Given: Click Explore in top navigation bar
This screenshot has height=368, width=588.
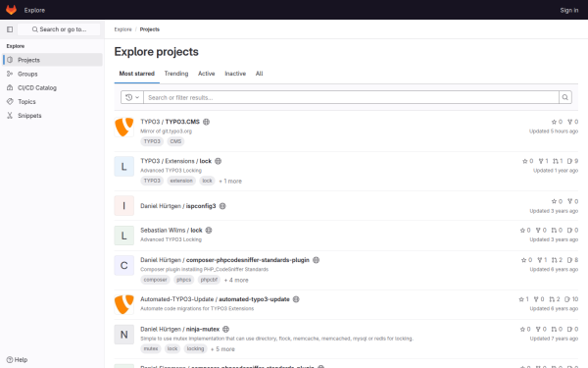Looking at the screenshot, I should tap(34, 10).
